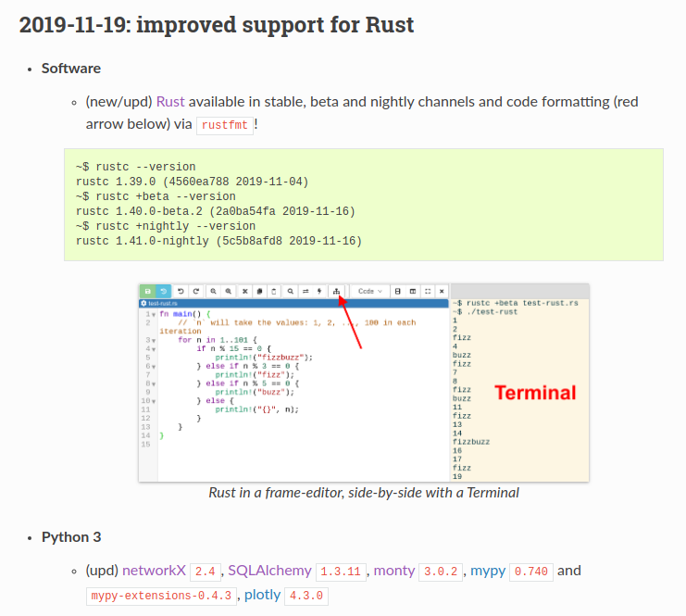Click the 'rustc +beta test-rust.rs' terminal line

tap(516, 304)
